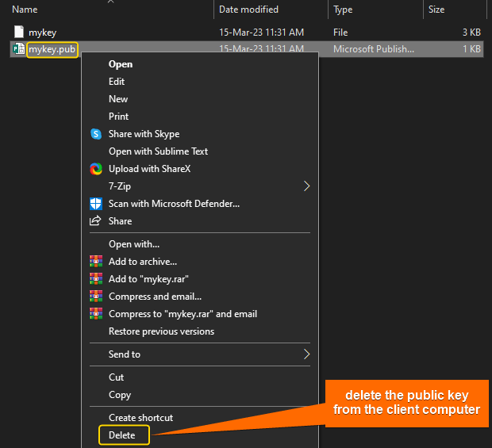492x448 pixels.
Task: Select the mykey file name
Action: coord(42,33)
